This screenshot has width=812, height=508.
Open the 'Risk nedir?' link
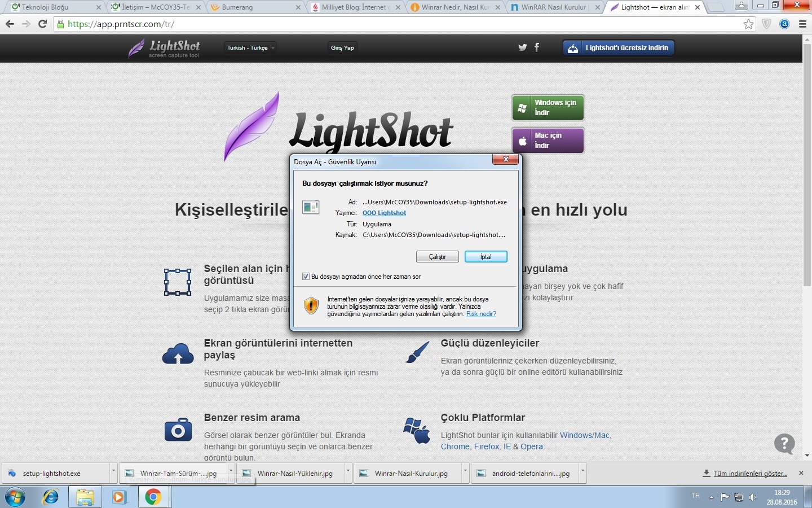(481, 314)
